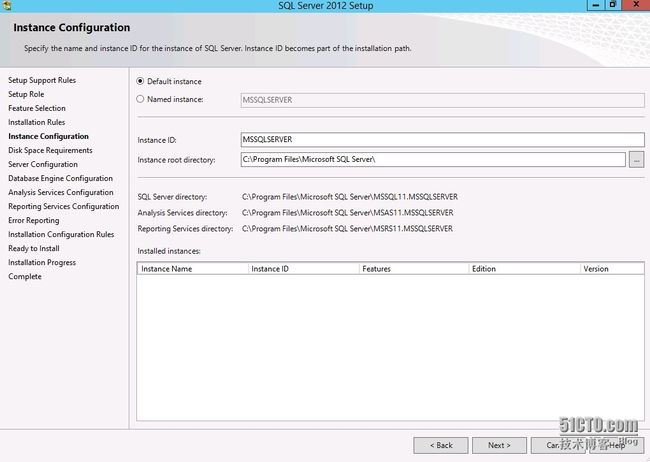Select the Ready to Install step
The width and height of the screenshot is (650, 462).
tap(34, 248)
